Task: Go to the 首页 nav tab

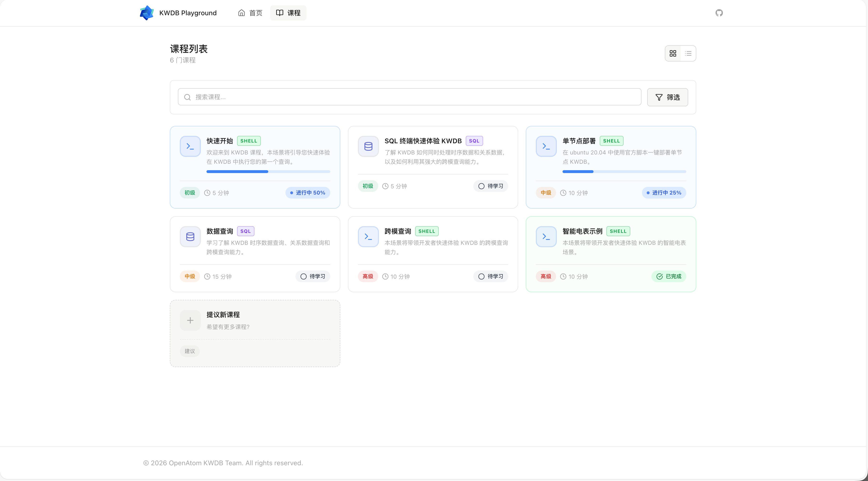Action: (250, 13)
